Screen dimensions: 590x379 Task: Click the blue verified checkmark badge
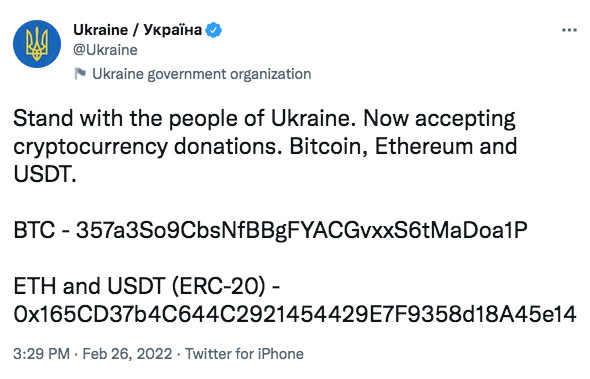coord(214,30)
